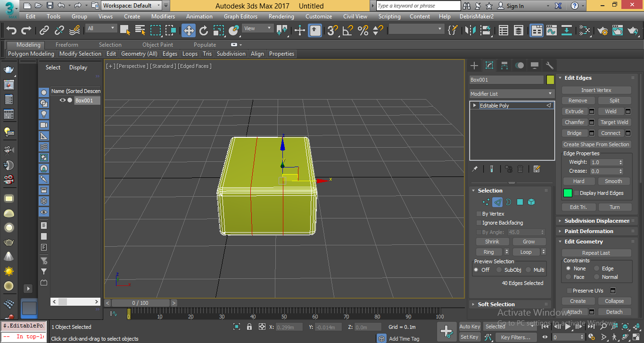644x343 pixels.
Task: Open the Utilities wrench panel tab
Action: (549, 66)
